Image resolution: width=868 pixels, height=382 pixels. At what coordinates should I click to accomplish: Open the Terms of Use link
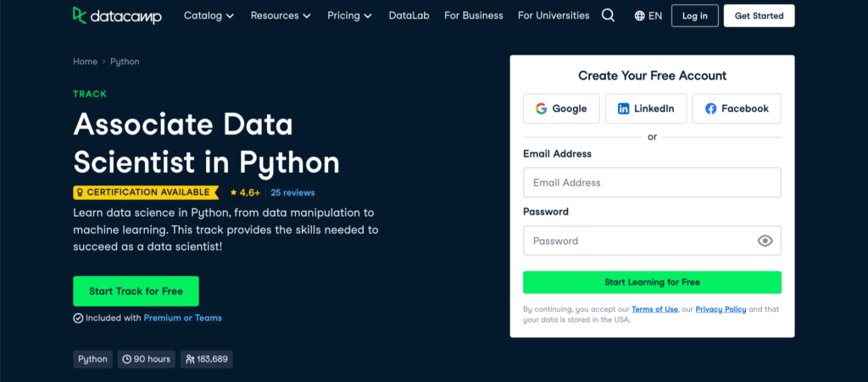click(x=654, y=309)
